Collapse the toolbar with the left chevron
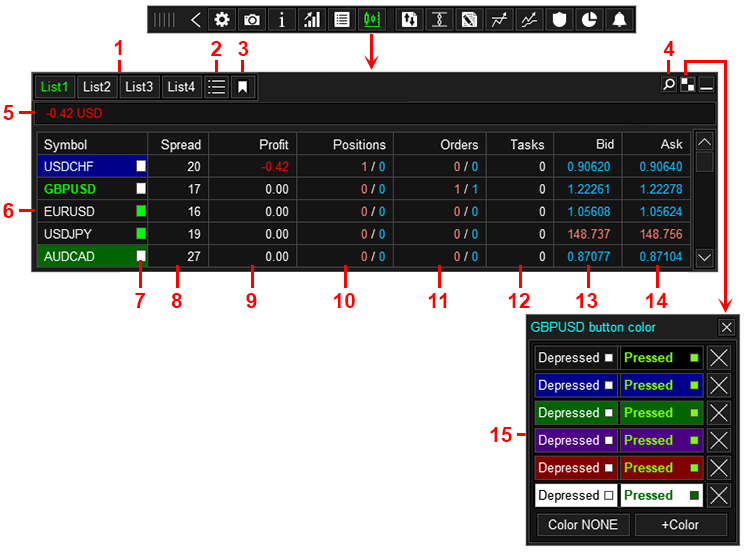This screenshot has width=745, height=555. tap(195, 19)
